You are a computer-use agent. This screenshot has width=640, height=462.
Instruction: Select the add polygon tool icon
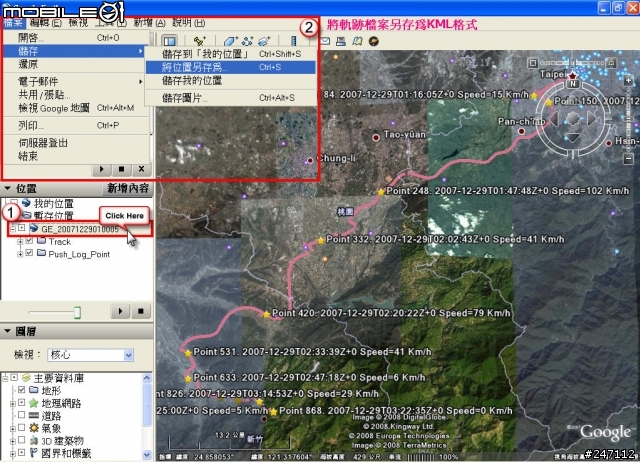pos(230,41)
